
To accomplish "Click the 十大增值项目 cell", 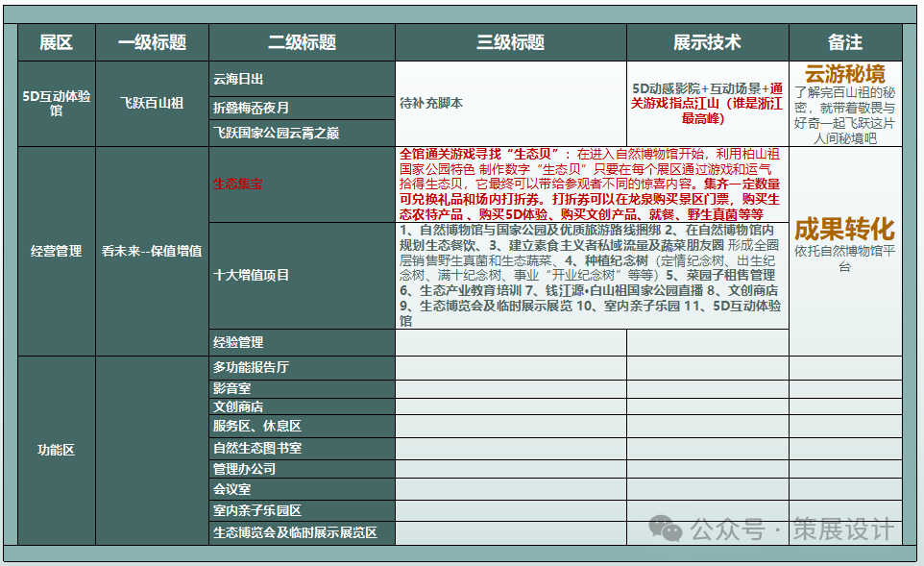I will (251, 275).
